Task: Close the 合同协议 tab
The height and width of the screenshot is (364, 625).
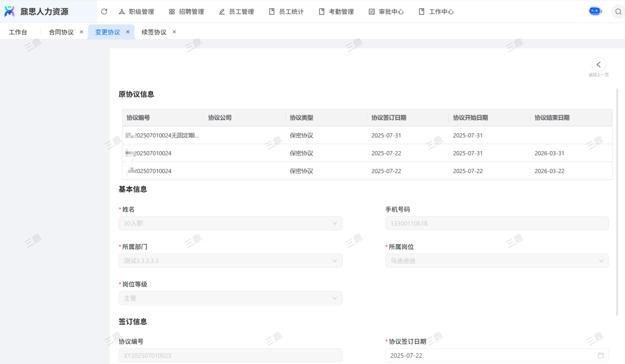Action: coord(81,32)
